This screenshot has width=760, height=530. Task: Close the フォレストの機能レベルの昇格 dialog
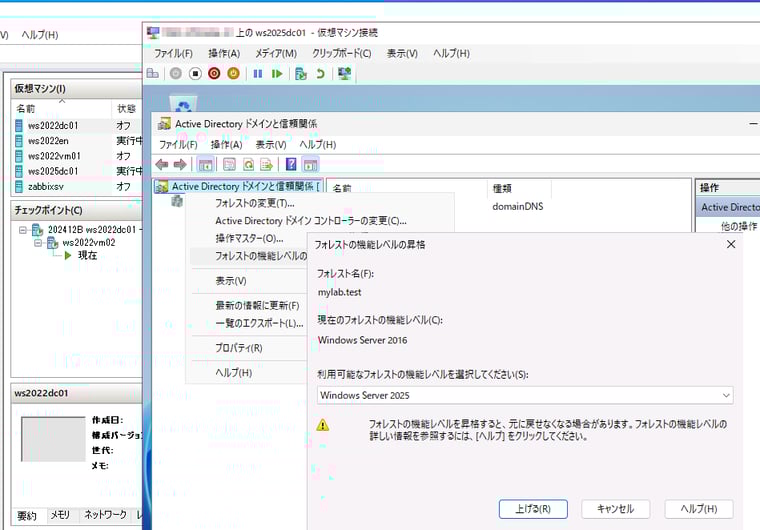click(x=731, y=244)
